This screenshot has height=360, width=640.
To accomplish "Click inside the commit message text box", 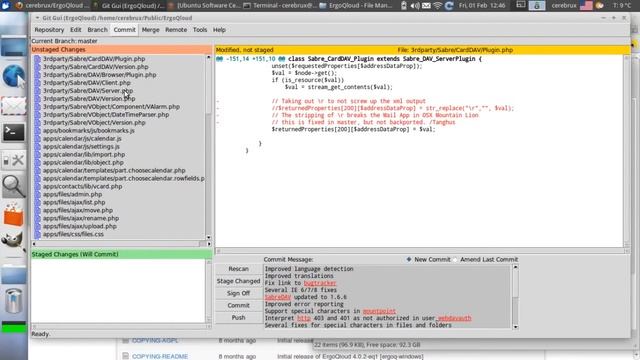I will [387, 297].
